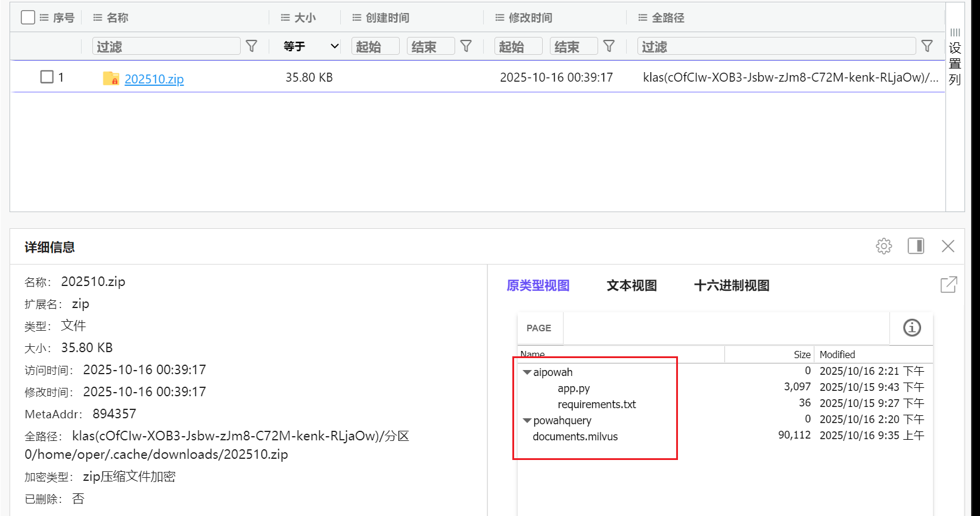
Task: Switch to the 十六进制视图 tab
Action: (732, 285)
